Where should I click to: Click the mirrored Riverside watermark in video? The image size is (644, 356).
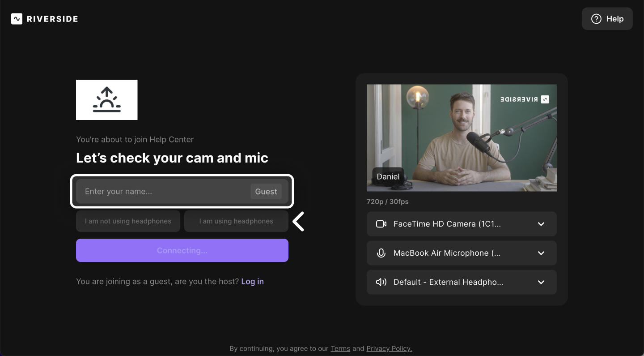524,99
